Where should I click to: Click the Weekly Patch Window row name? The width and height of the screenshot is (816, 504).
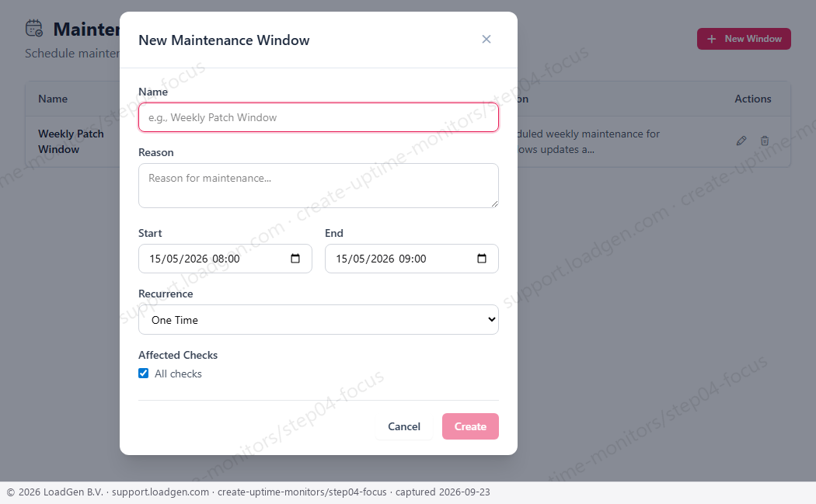[x=71, y=141]
